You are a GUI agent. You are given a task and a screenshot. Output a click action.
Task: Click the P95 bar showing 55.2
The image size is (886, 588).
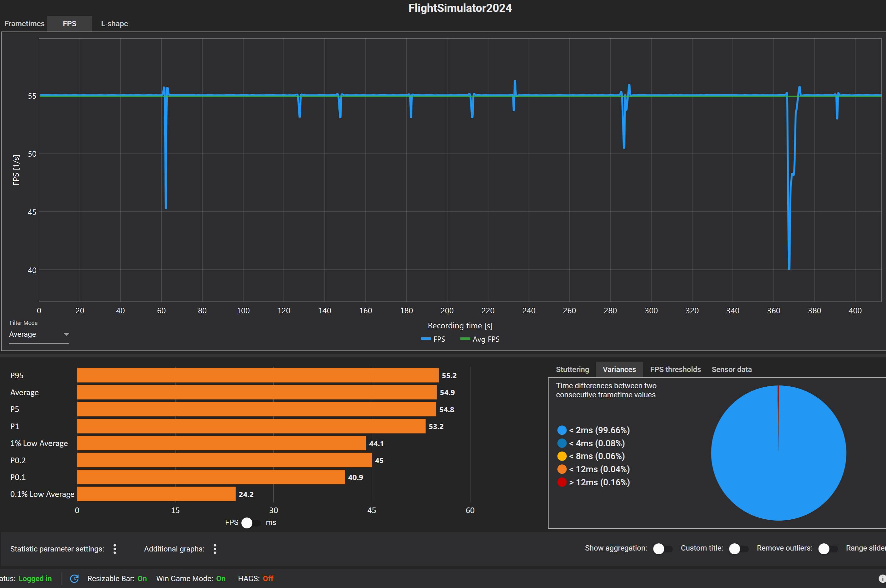click(x=258, y=375)
